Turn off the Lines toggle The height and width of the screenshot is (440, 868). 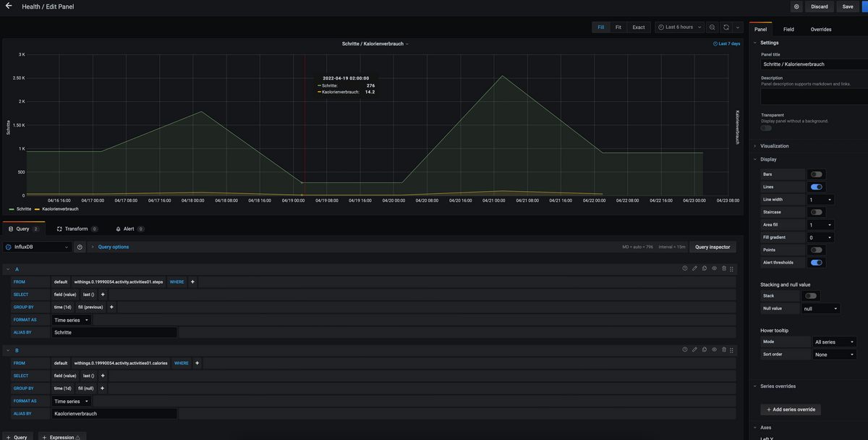(x=816, y=187)
